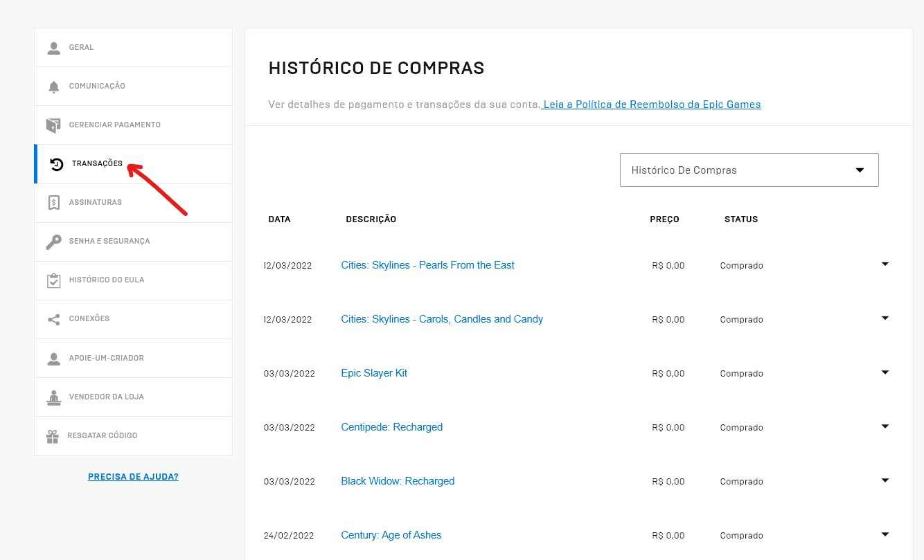Open Cities: Skylines - Pearls From the East

coord(427,265)
